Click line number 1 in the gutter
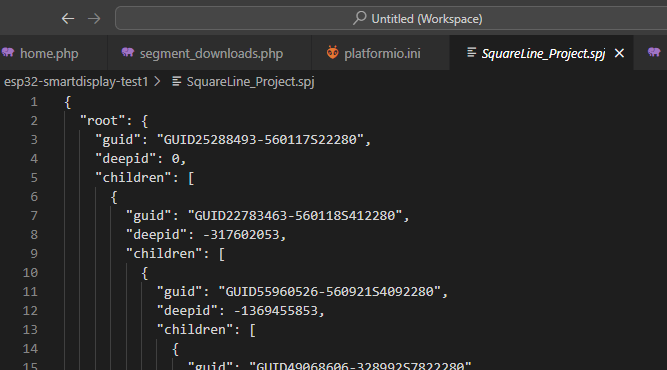 tap(34, 102)
